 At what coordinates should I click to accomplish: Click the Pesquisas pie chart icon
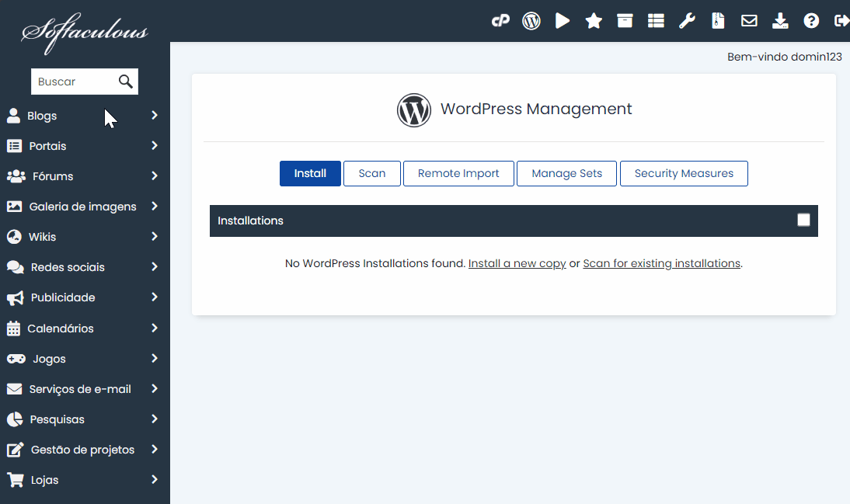tap(15, 419)
